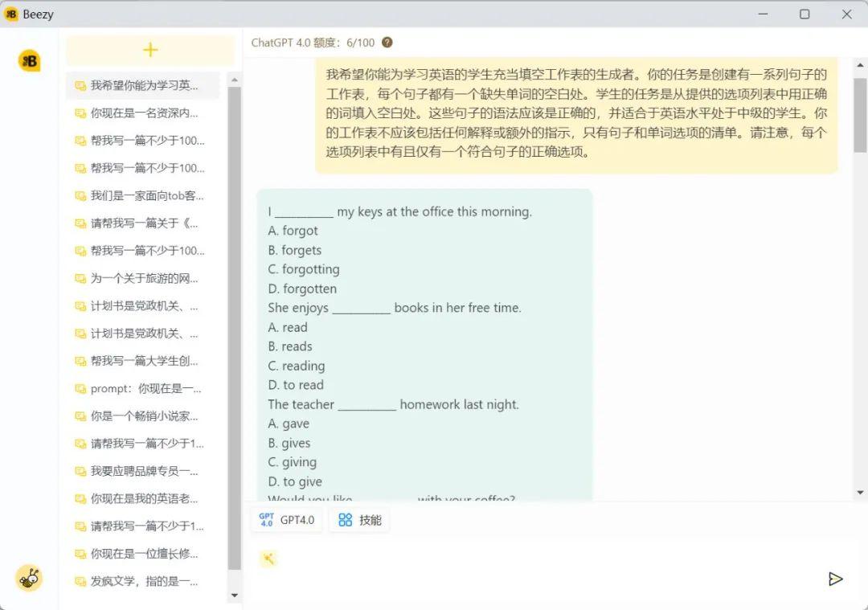
Task: Select the 技能 skills button
Action: click(x=359, y=518)
